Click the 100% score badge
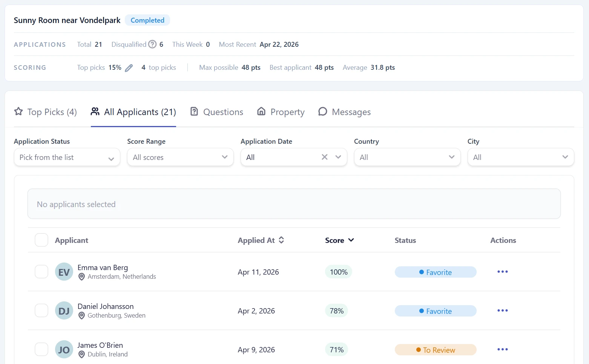The height and width of the screenshot is (364, 589). click(x=339, y=272)
